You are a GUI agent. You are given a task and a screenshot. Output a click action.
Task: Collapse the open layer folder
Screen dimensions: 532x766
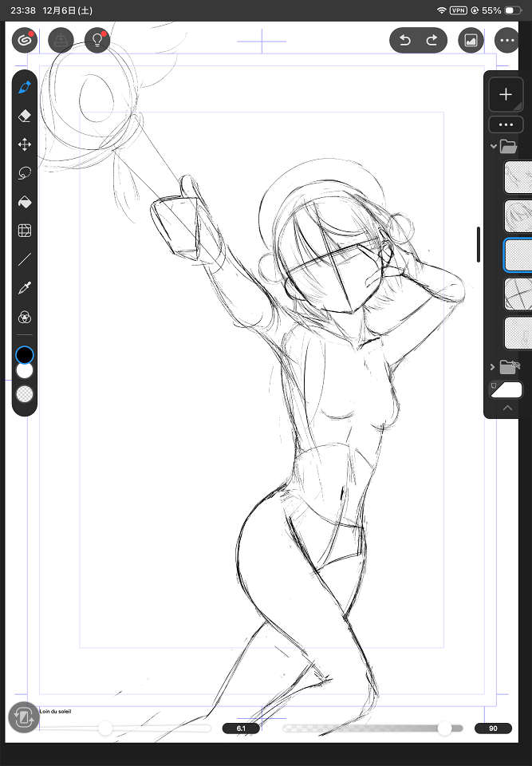click(494, 146)
